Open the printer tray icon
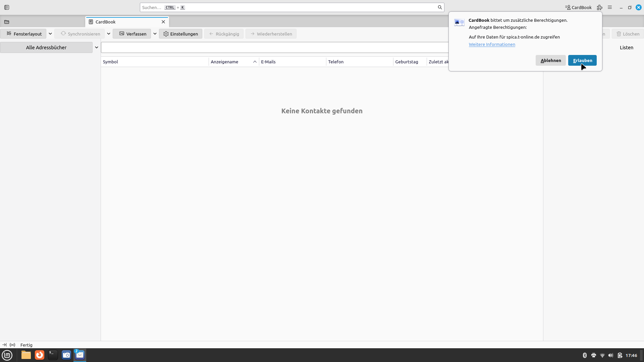The width and height of the screenshot is (644, 362). [593, 355]
